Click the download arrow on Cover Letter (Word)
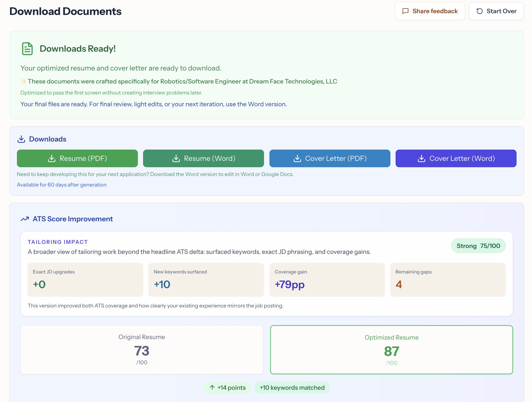The width and height of the screenshot is (532, 402). pos(422,158)
